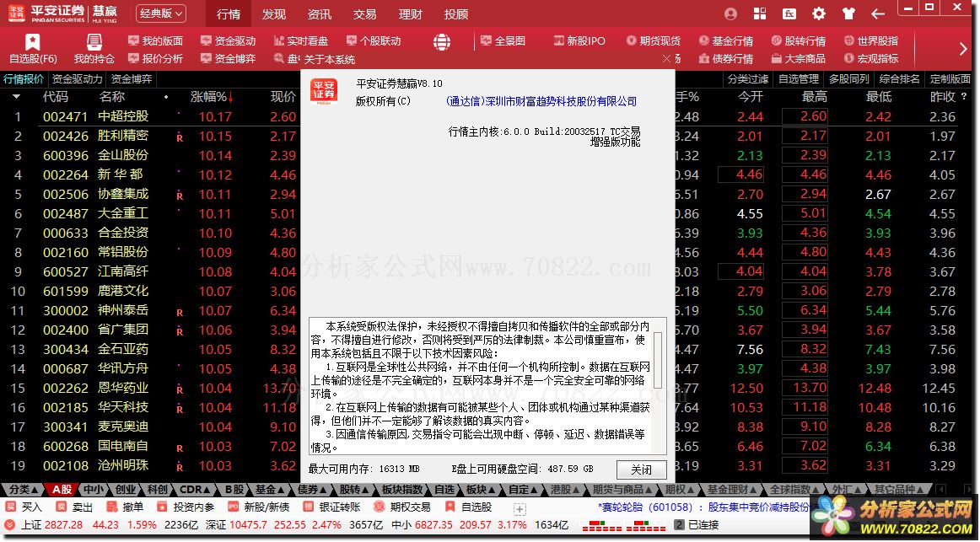Click 定制版面 button
Screen dimensions: 980x542
tap(950, 79)
